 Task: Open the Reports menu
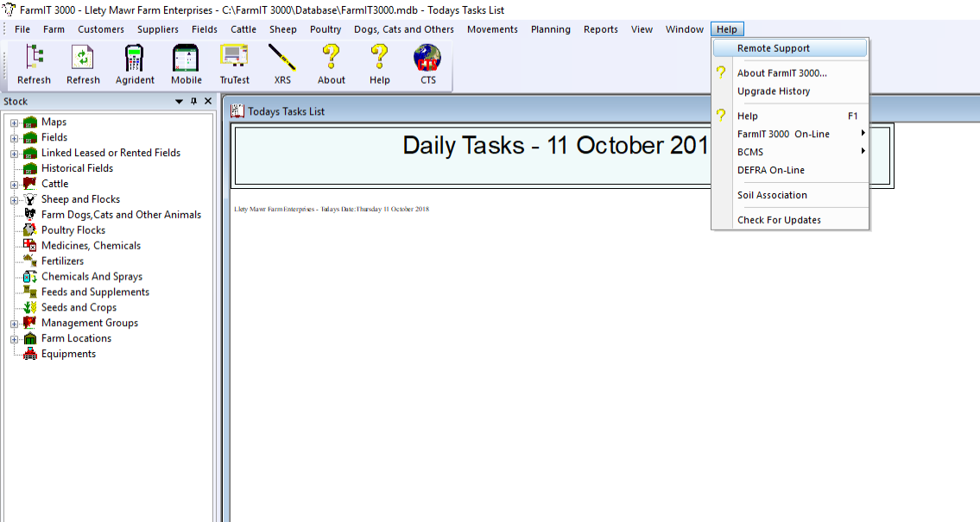click(601, 29)
